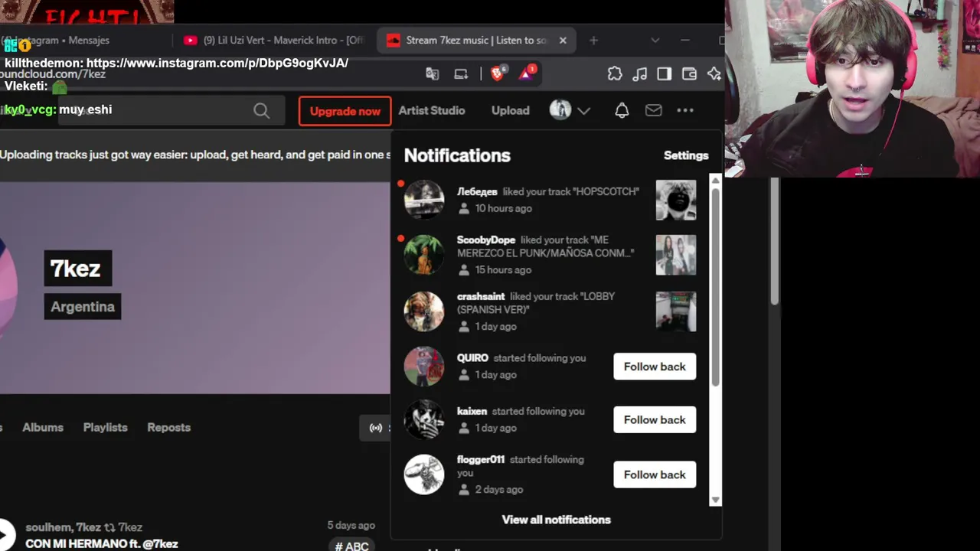Click the ScoobyDope username
The image size is (980, 551).
point(486,240)
